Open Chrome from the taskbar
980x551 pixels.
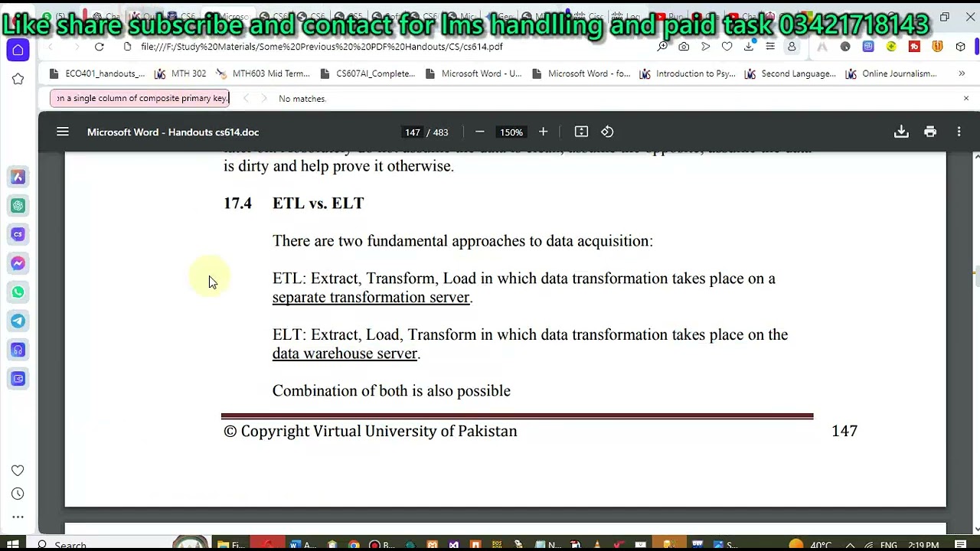pos(354,545)
